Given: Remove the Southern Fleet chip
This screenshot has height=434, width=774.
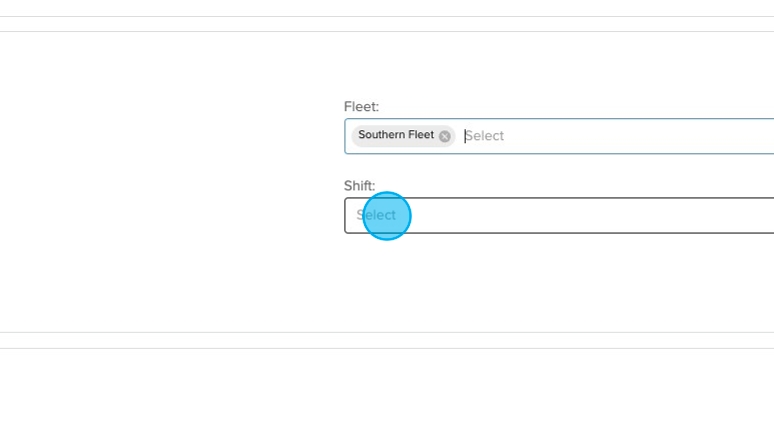Looking at the screenshot, I should click(x=445, y=136).
